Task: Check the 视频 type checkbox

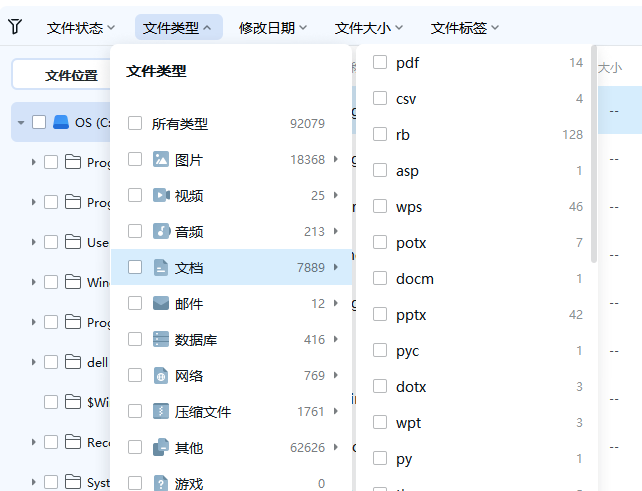Action: pyautogui.click(x=135, y=195)
